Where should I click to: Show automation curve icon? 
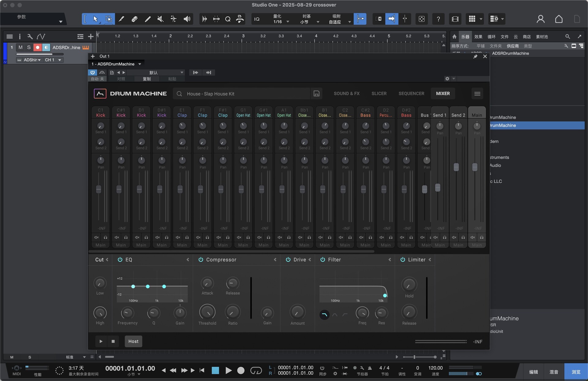click(x=41, y=37)
